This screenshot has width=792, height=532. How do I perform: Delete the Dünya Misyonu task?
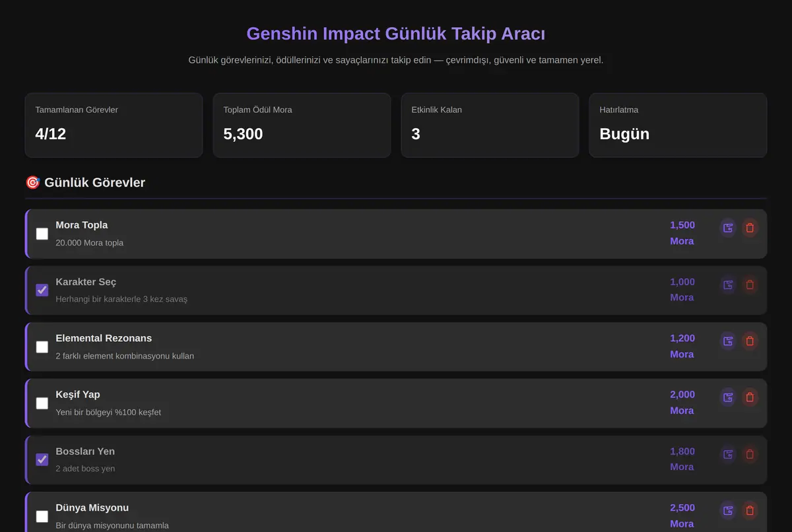click(x=750, y=510)
